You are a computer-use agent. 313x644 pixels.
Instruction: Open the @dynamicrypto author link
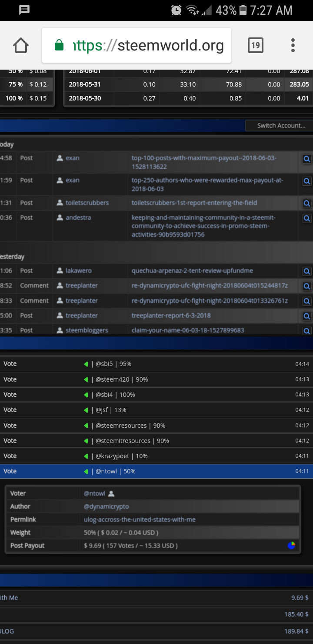point(107,506)
